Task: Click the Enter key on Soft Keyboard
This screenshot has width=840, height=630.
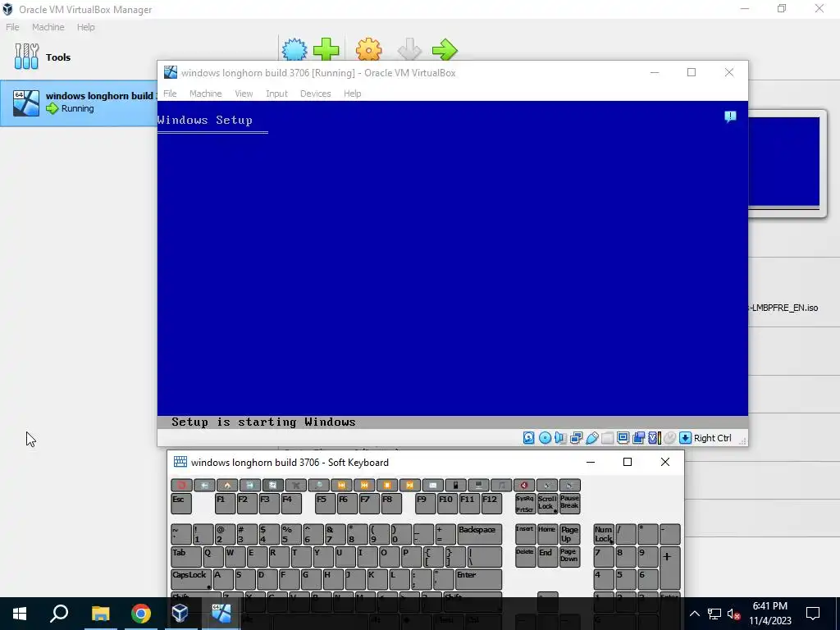Action: pyautogui.click(x=479, y=580)
